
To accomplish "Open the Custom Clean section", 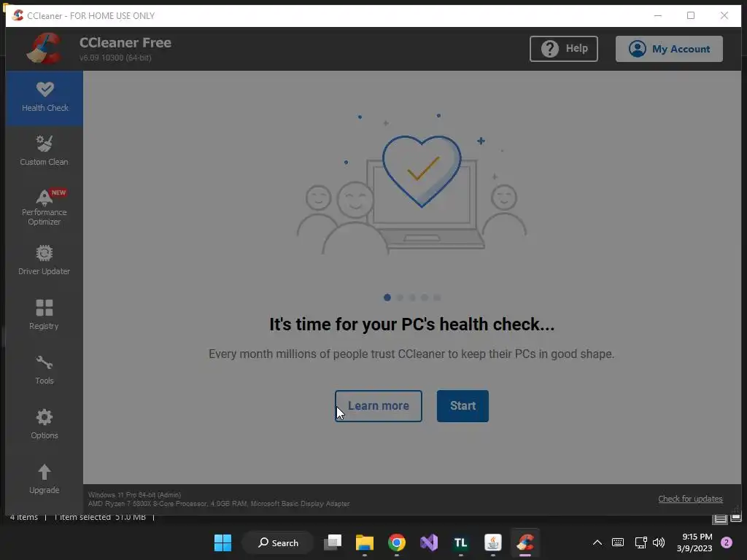I will pyautogui.click(x=44, y=151).
